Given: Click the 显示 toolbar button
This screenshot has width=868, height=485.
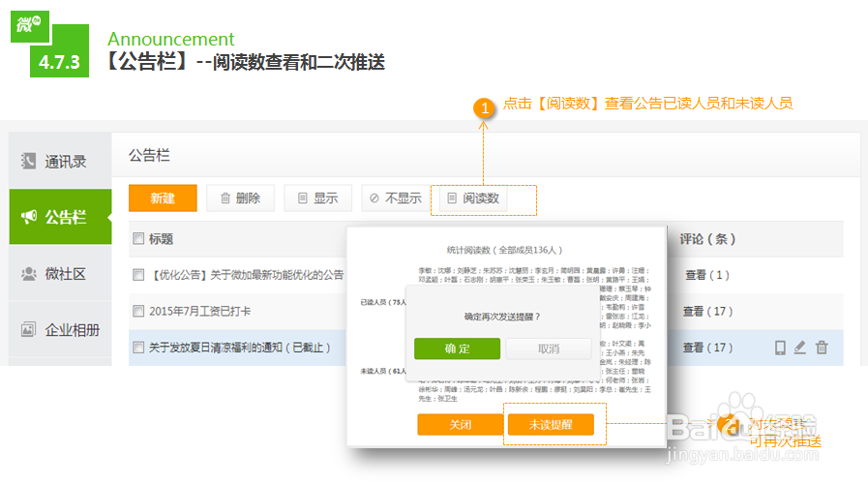Looking at the screenshot, I should (317, 198).
